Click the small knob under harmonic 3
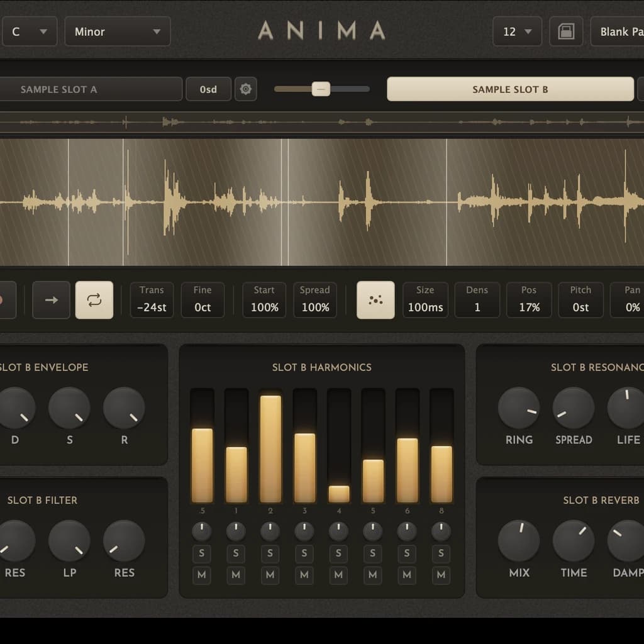The width and height of the screenshot is (644, 644). point(304,531)
